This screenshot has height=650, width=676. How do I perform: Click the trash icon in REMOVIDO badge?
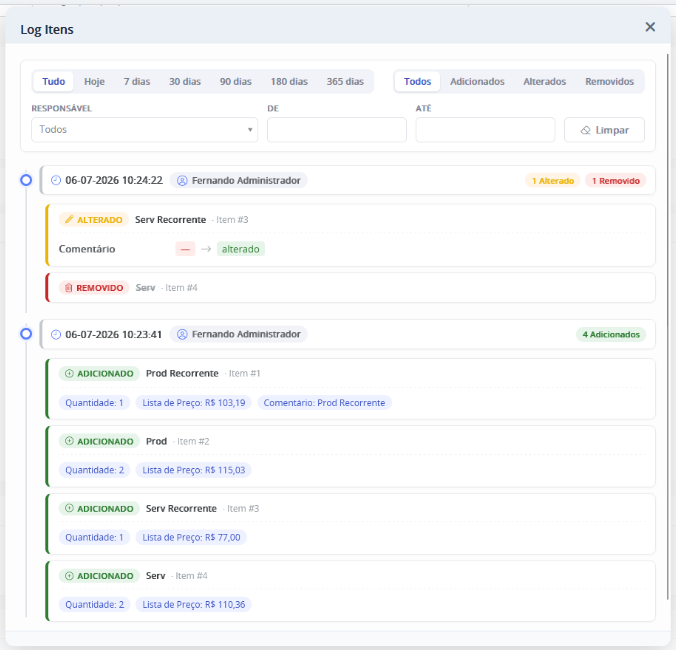point(69,288)
